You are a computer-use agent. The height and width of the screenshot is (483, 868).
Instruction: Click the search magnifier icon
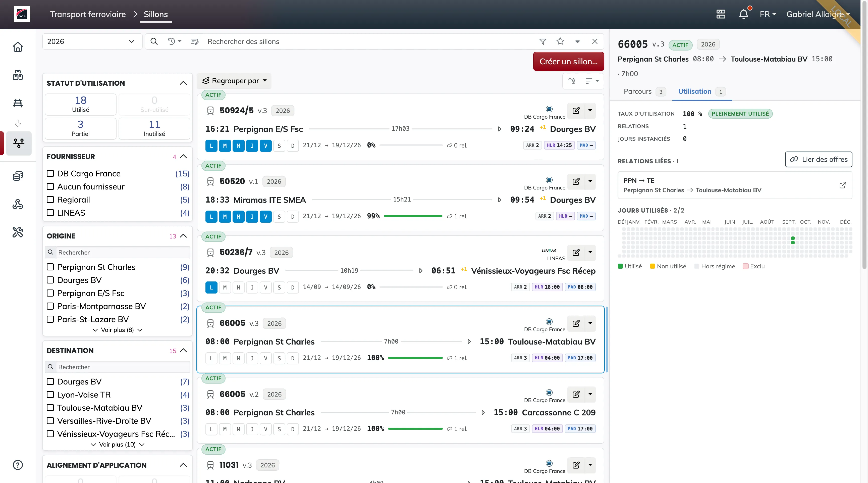pyautogui.click(x=154, y=41)
